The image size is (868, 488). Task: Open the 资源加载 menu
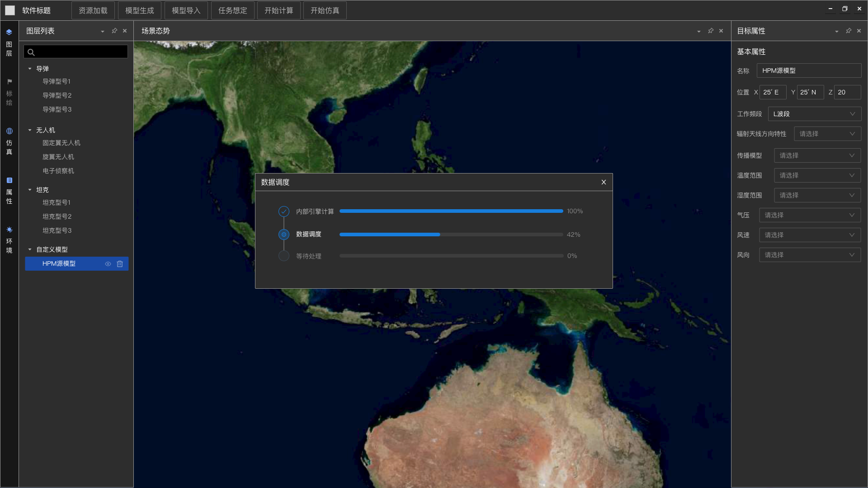tap(93, 10)
